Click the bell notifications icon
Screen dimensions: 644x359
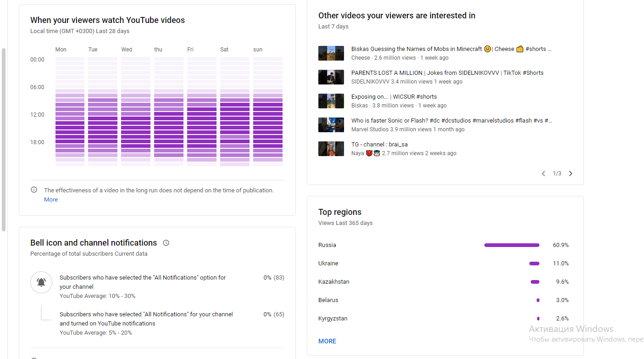[x=41, y=282]
